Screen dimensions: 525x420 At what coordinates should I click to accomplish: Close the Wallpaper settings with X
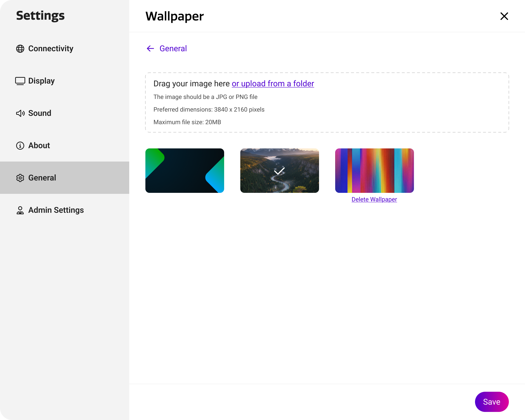[x=504, y=16]
